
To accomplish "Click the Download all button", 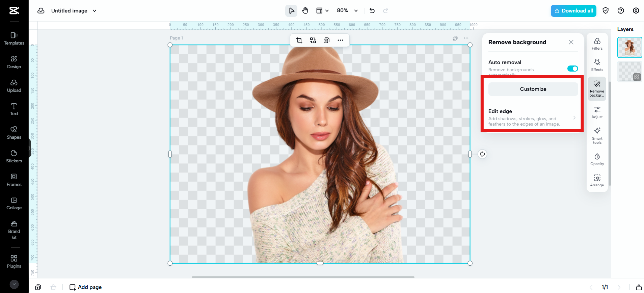I will pos(573,11).
